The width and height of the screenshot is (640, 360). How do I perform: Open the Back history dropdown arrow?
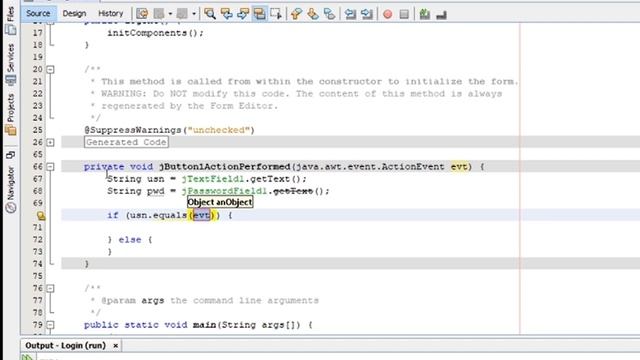pos(170,14)
